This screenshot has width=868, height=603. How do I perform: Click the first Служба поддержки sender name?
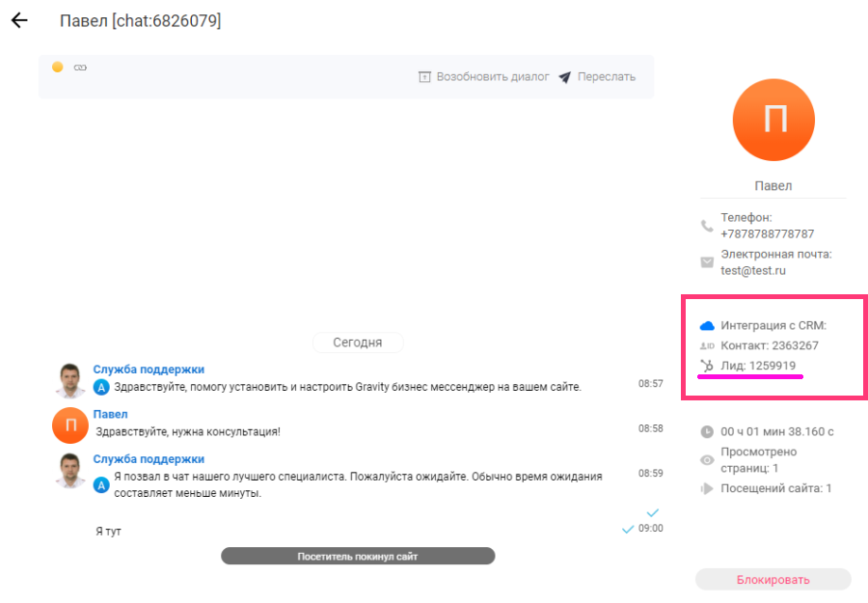pyautogui.click(x=149, y=370)
